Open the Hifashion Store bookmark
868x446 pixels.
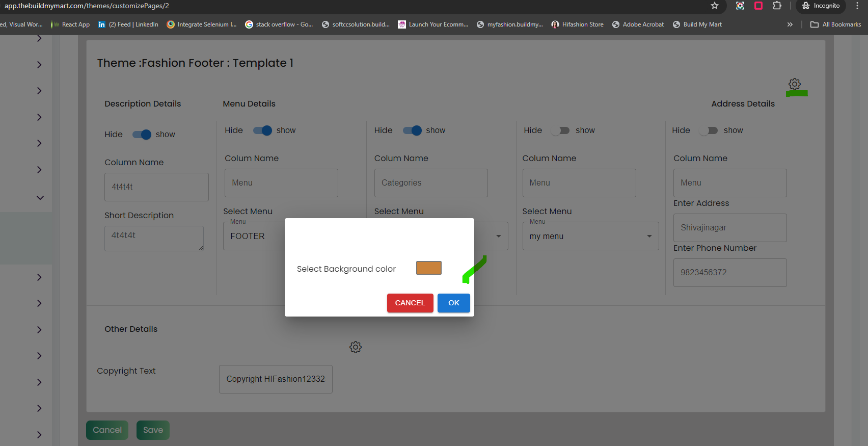(578, 24)
